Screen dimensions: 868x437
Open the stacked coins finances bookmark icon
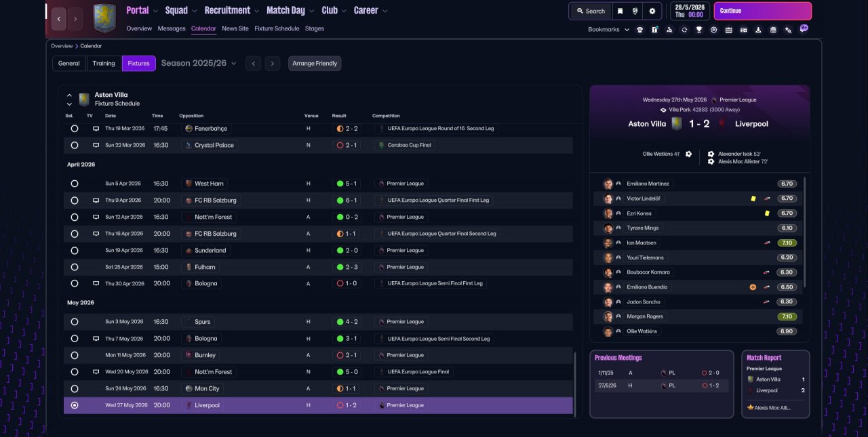point(773,30)
